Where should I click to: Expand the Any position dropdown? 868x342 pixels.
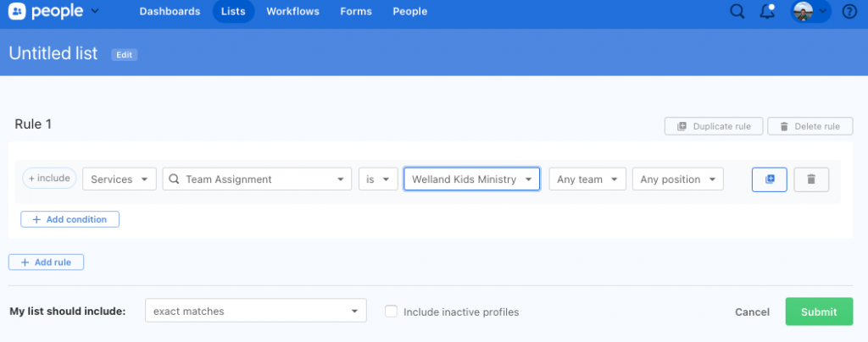[x=678, y=179]
